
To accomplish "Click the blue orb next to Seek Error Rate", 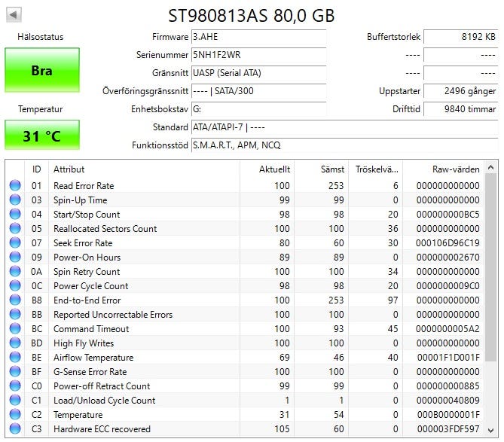I will pyautogui.click(x=15, y=243).
